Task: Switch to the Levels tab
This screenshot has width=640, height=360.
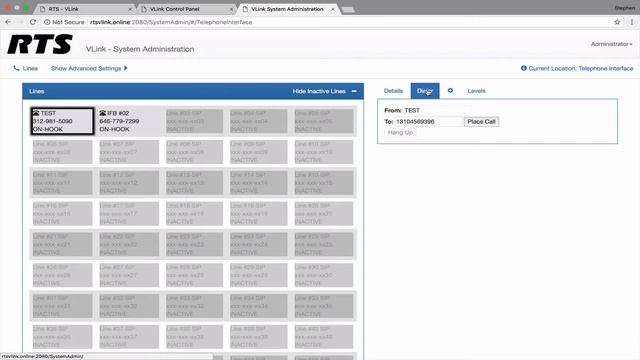Action: (x=476, y=91)
